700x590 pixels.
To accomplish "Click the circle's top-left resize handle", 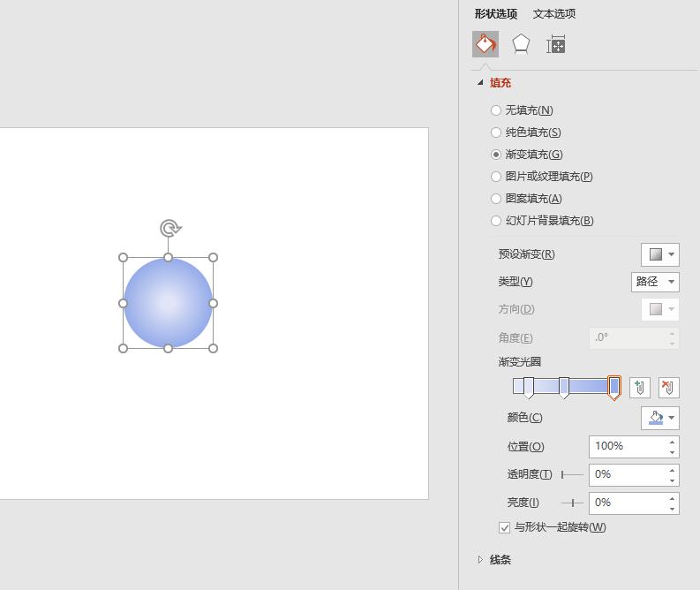I will (x=124, y=258).
